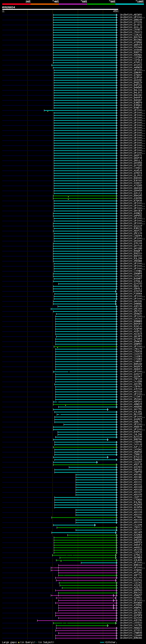Click the purple alignment bar for UniRef100_A7QKH2

point(84,570)
